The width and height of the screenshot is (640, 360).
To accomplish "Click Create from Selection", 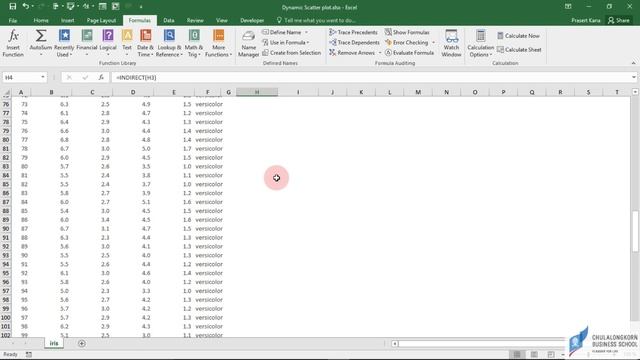I will coord(291,53).
